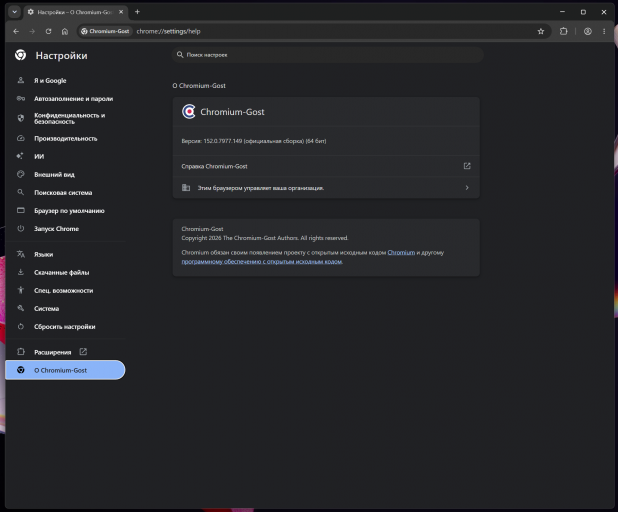
Task: Open the profile avatar icon
Action: click(587, 32)
